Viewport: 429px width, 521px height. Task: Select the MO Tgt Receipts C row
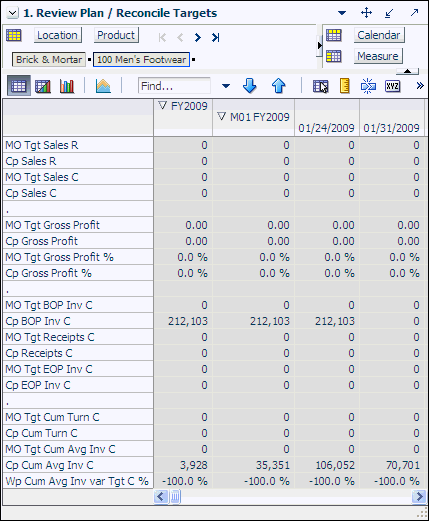coord(78,337)
